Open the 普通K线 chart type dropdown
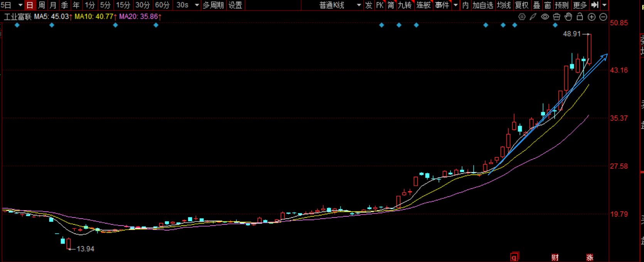644x262 pixels. 359,5
